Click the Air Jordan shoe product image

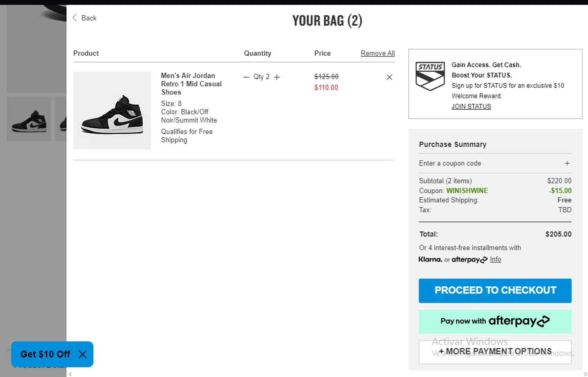[x=112, y=111]
